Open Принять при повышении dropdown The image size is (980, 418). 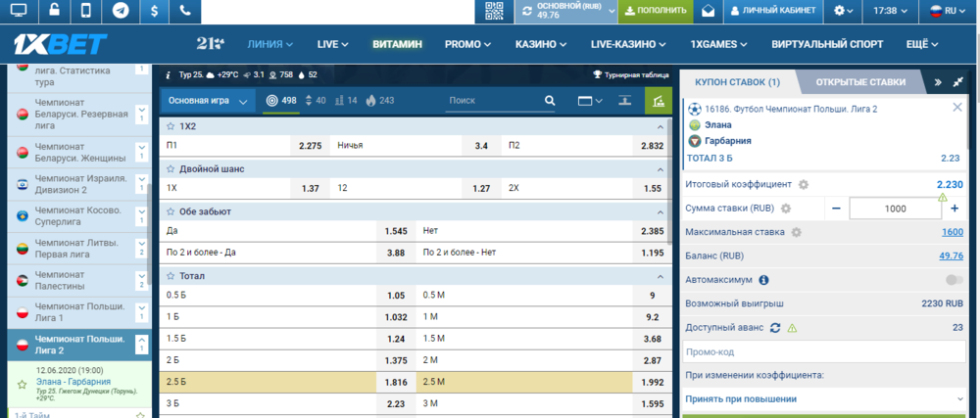(824, 398)
